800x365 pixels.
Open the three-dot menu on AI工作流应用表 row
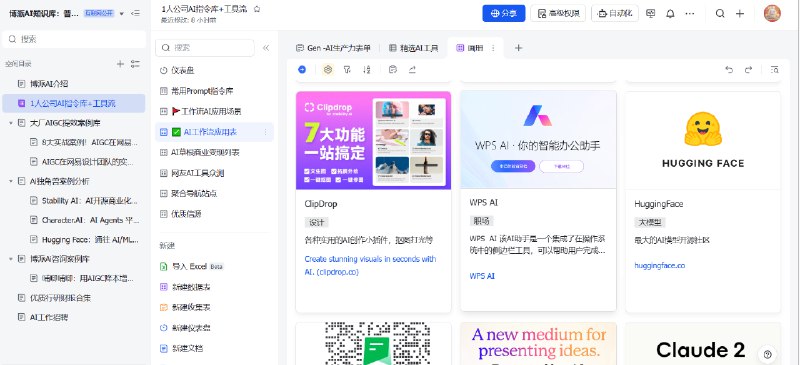[265, 132]
